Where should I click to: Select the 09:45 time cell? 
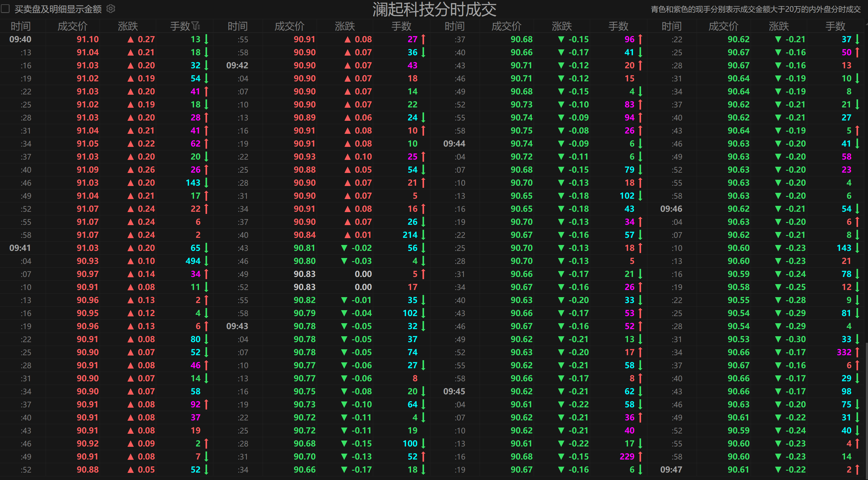point(454,391)
